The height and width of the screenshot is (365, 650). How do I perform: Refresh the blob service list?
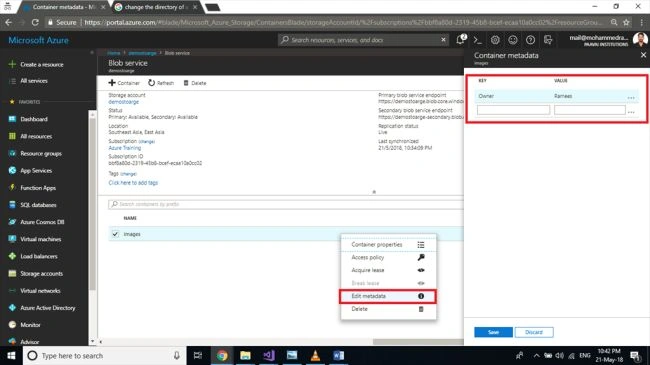161,83
